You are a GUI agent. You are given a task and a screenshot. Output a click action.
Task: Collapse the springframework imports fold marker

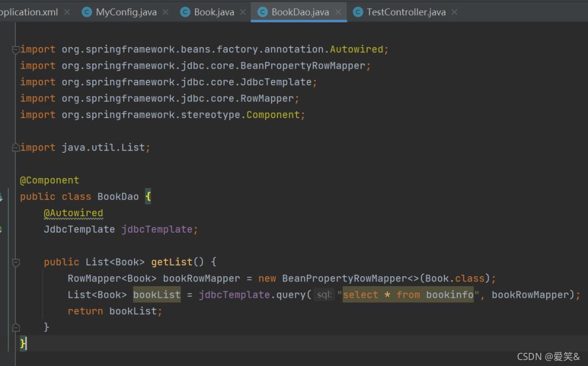point(16,49)
